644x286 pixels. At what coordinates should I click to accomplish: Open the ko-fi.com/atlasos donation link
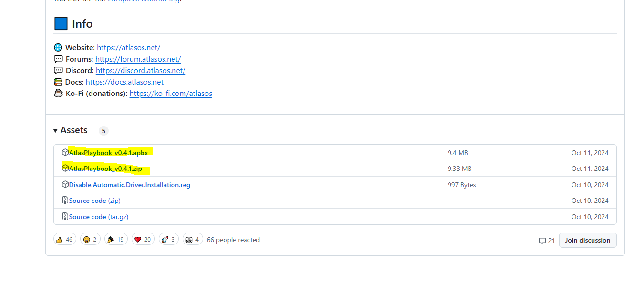point(171,94)
